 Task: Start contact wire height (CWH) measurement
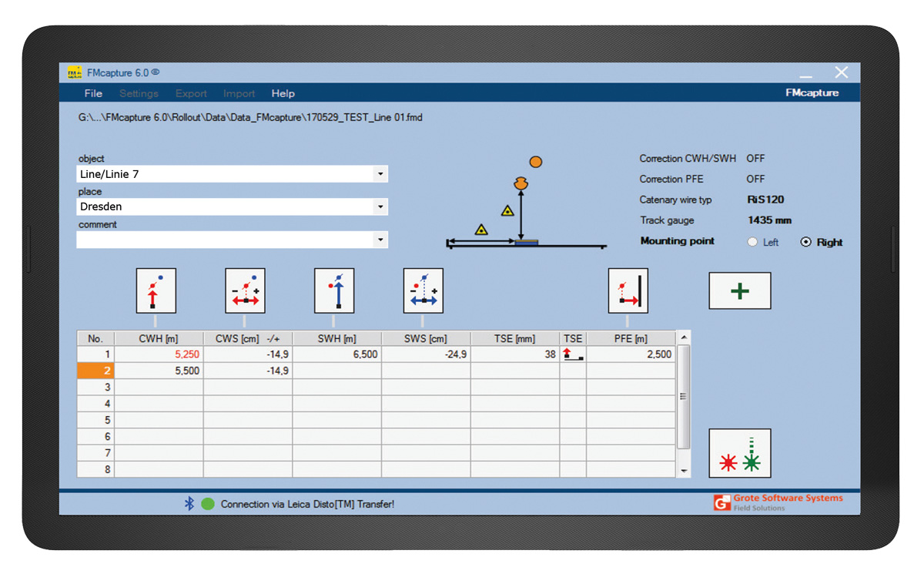tap(156, 290)
